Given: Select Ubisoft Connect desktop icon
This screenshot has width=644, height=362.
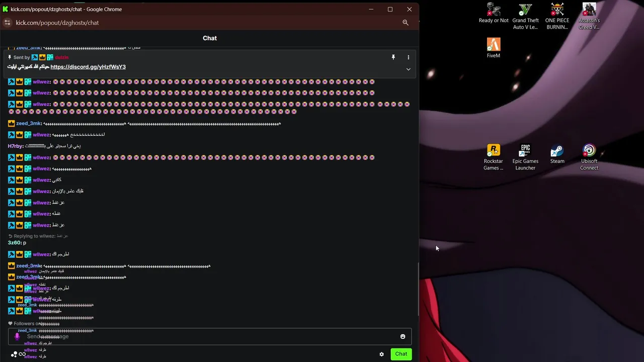Looking at the screenshot, I should 589,157.
